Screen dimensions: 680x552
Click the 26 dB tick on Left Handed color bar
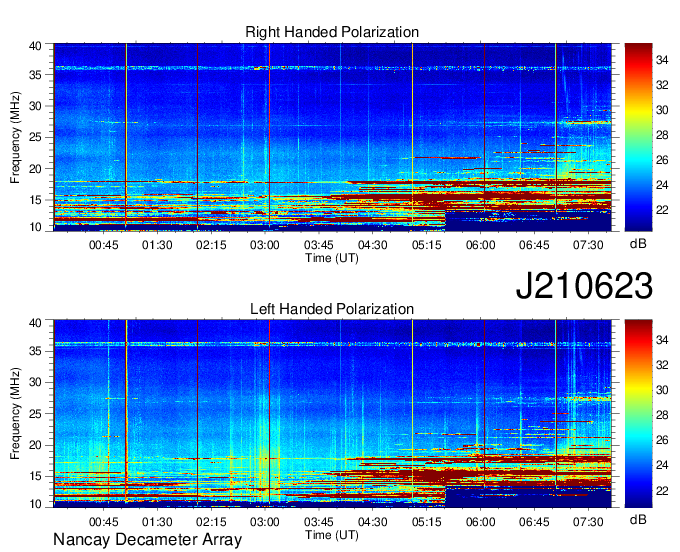(x=662, y=440)
